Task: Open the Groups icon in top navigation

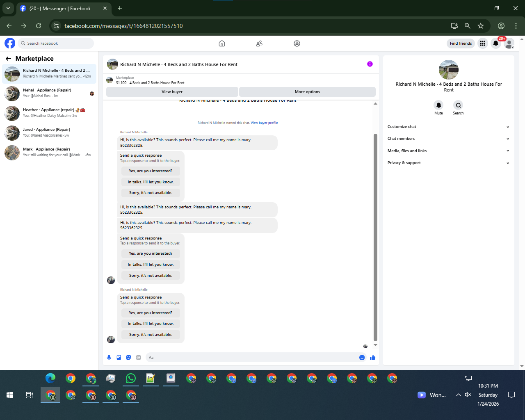Action: click(297, 43)
